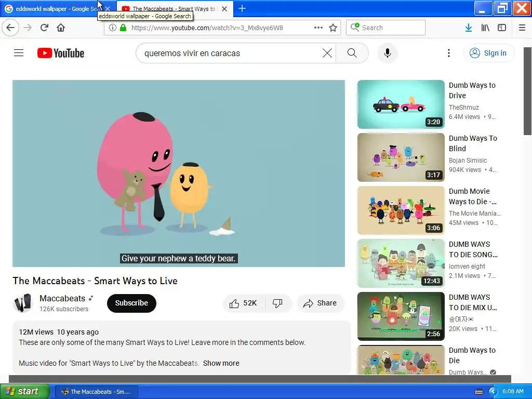
Task: Click the page vertical scrollbar thumb
Action: [x=528, y=91]
